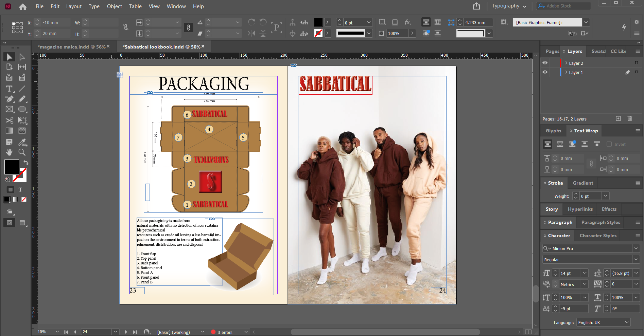The width and height of the screenshot is (644, 336).
Task: Click the Eyedropper tool
Action: click(22, 142)
